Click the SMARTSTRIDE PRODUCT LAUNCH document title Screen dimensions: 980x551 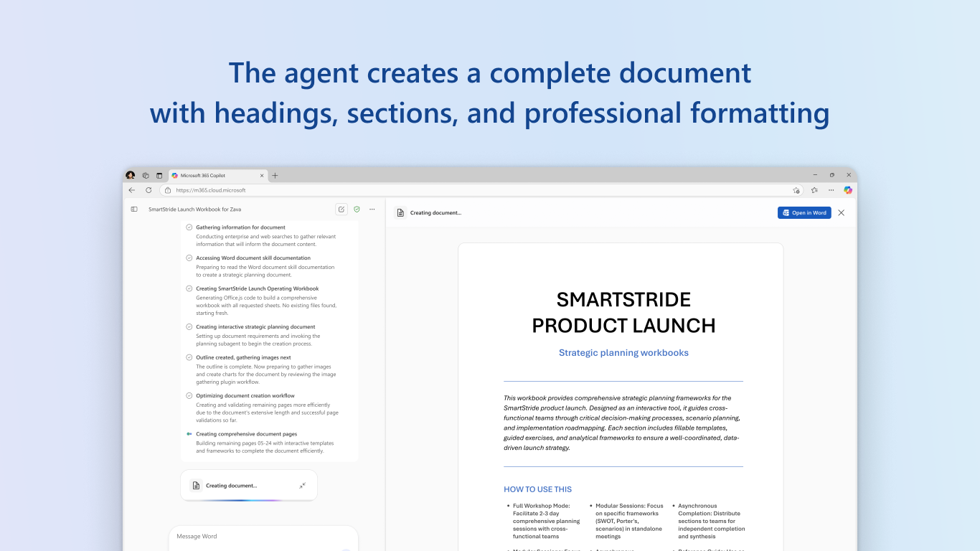623,313
